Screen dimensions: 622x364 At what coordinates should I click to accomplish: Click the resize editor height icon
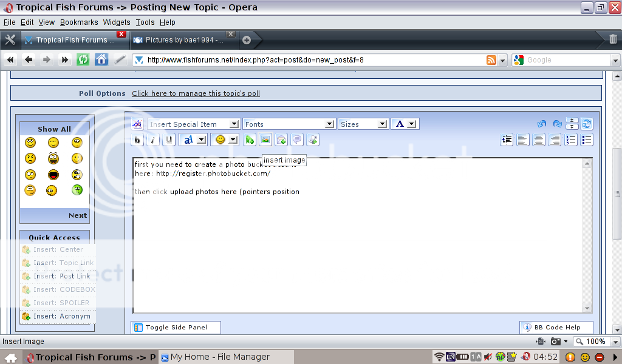(x=572, y=124)
